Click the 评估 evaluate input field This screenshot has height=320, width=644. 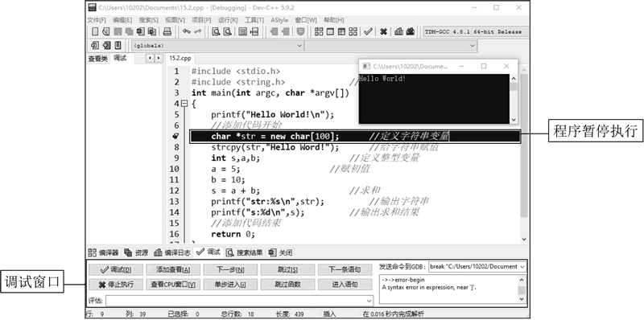(x=239, y=302)
